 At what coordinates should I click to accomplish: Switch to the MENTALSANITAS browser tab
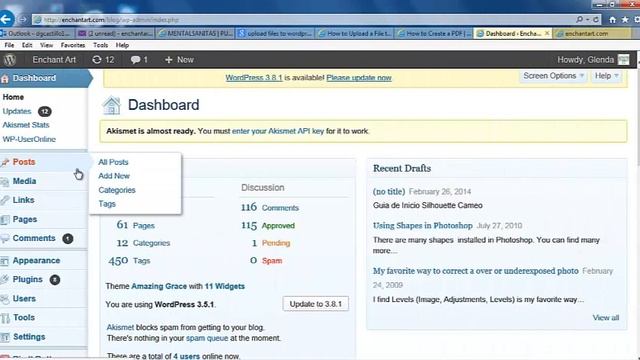tap(195, 33)
